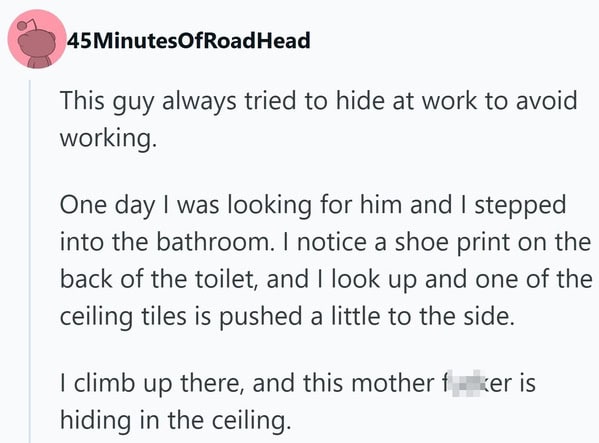
Task: Open the 45MinutesOfRoadHead user profile
Action: (189, 40)
